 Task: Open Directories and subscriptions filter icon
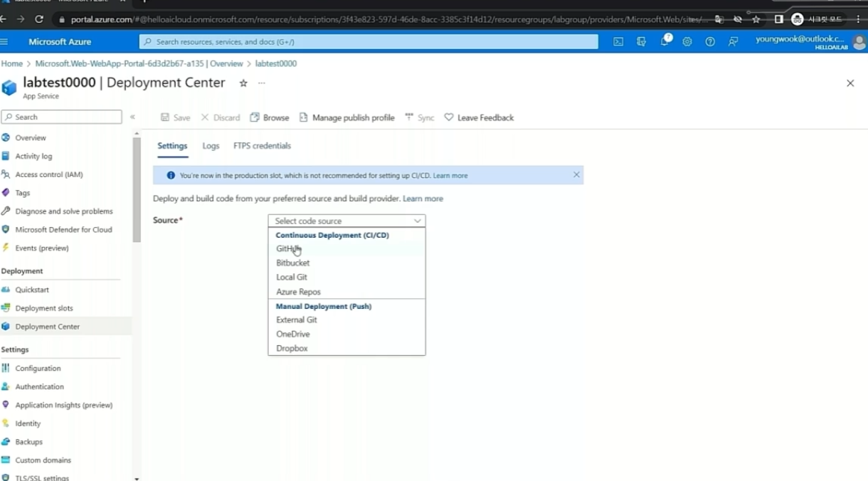[641, 42]
